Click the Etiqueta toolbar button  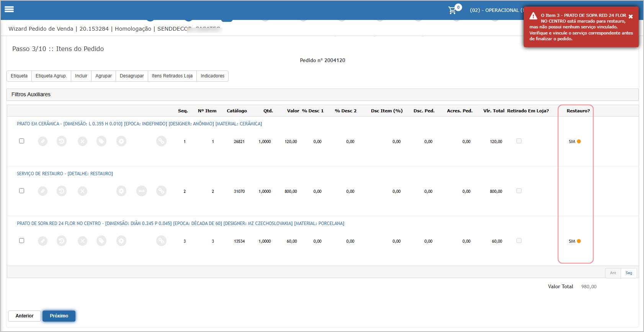pyautogui.click(x=19, y=76)
